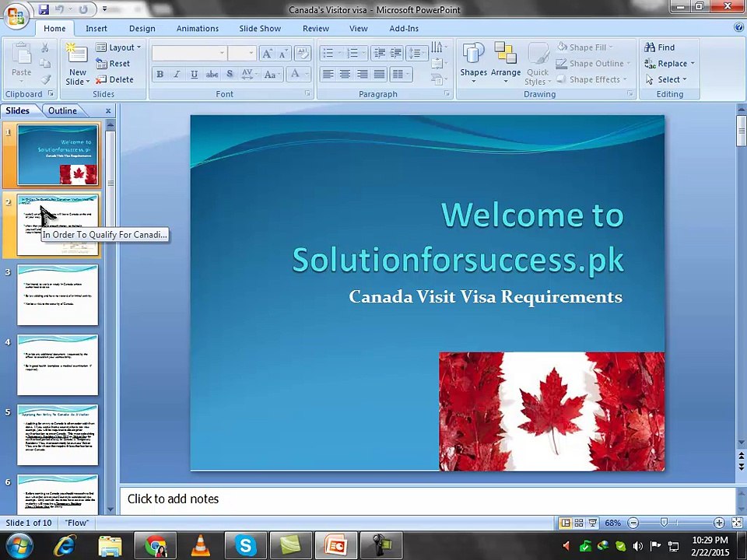Viewport: 747px width, 560px height.
Task: Click Delete slide button
Action: 114,79
